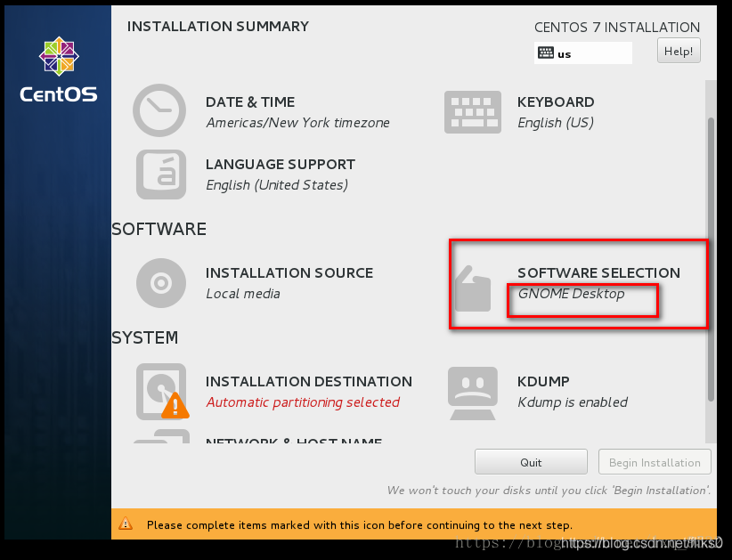The image size is (732, 560).
Task: Click the Begin Installation button
Action: [655, 462]
